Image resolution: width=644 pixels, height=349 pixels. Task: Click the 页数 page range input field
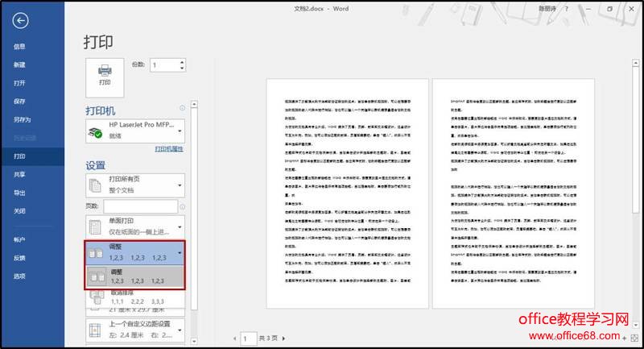(139, 206)
